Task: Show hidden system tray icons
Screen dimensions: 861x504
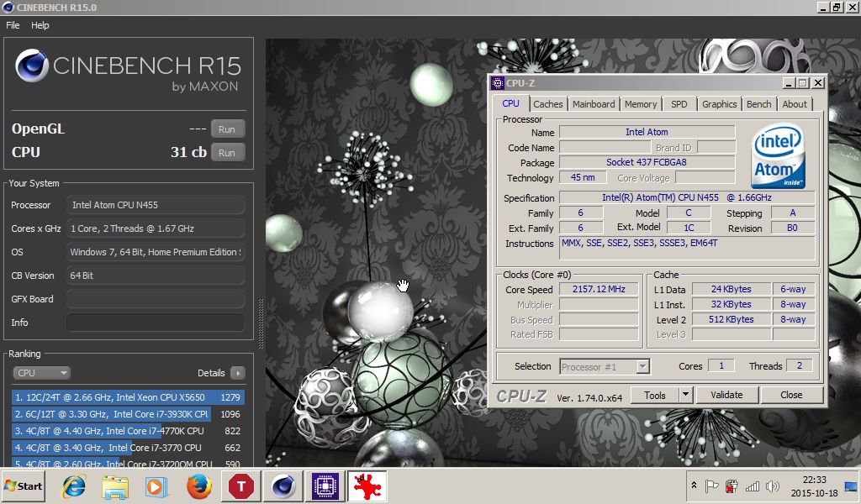Action: pos(694,486)
